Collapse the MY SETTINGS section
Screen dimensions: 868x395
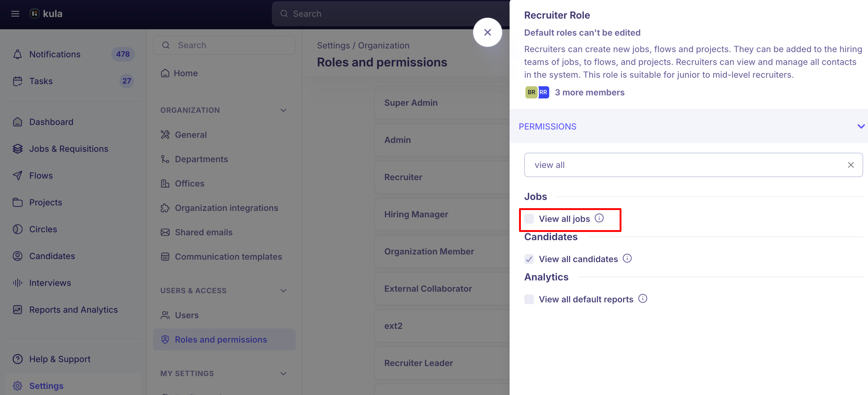(x=283, y=373)
